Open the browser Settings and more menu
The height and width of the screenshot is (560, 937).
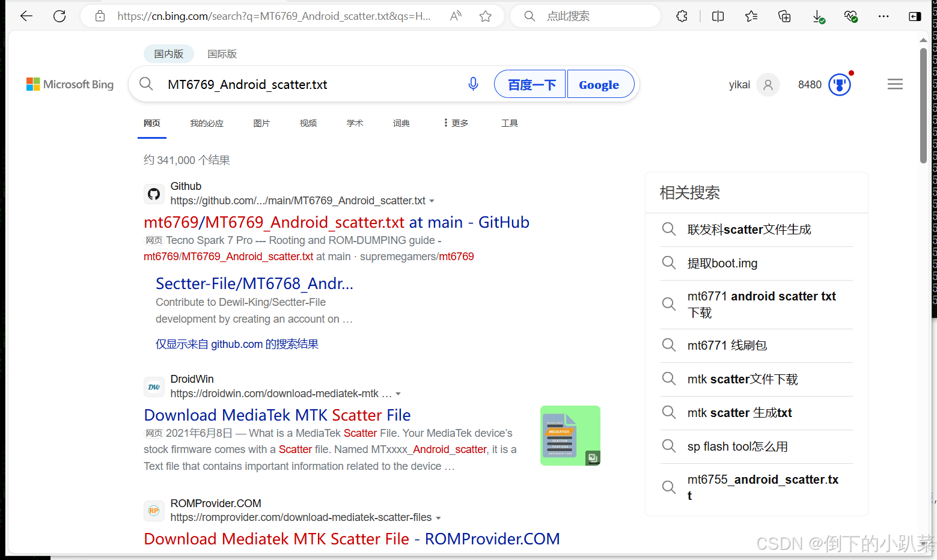[884, 16]
